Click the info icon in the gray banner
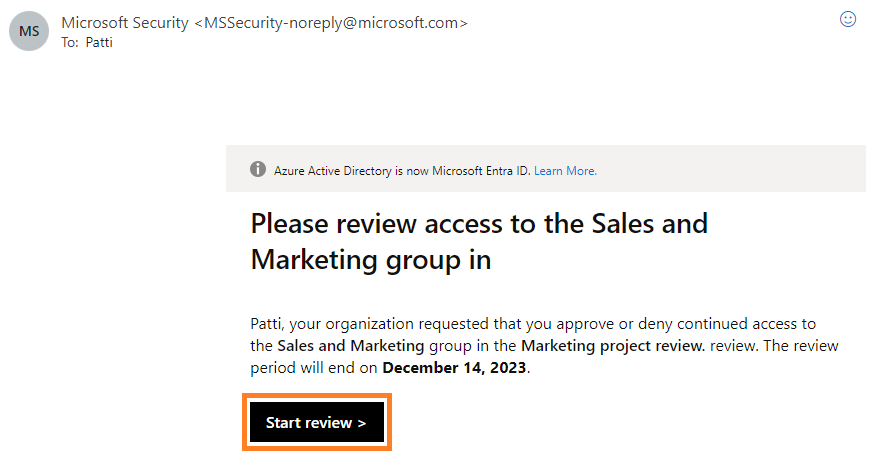The height and width of the screenshot is (455, 875). [258, 169]
